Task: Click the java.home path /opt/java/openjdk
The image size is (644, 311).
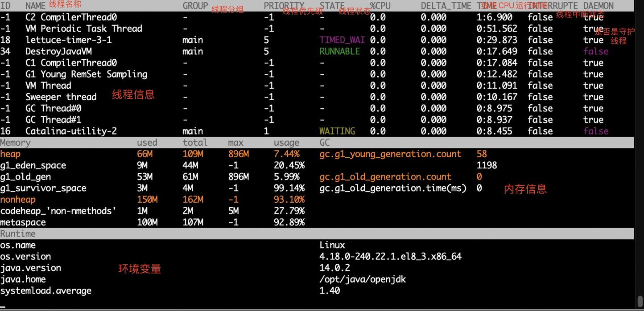Action: tap(363, 279)
